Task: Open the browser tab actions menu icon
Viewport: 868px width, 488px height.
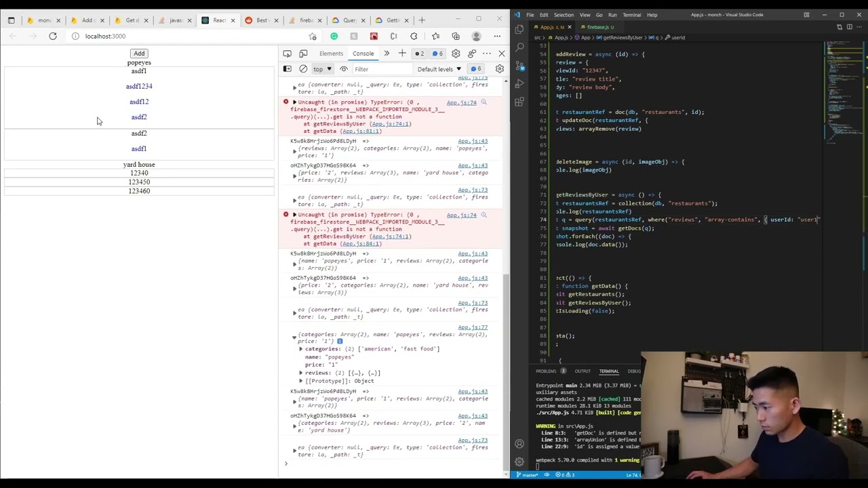Action: click(x=11, y=20)
